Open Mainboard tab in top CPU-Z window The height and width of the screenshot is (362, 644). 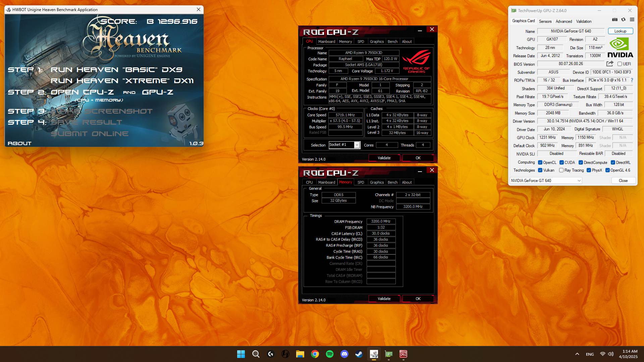pos(326,42)
